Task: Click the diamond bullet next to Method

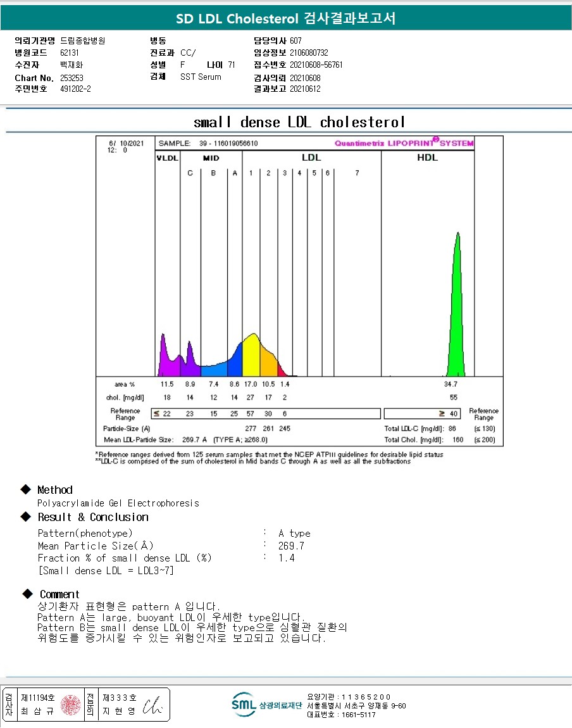Action: pyautogui.click(x=25, y=489)
